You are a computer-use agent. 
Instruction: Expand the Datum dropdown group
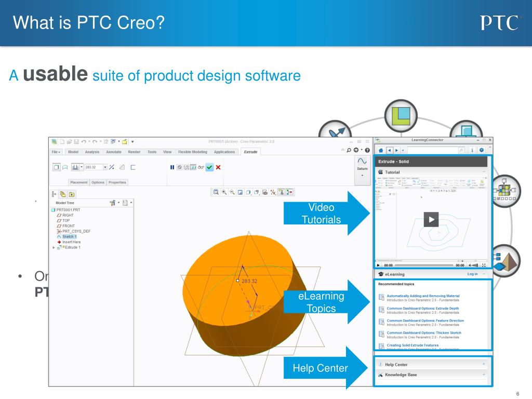pyautogui.click(x=362, y=176)
